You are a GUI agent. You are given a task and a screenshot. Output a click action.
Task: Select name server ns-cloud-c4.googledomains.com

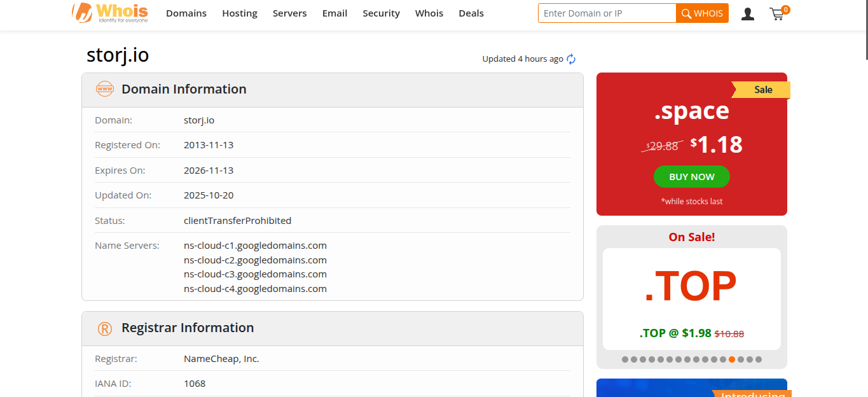click(255, 289)
